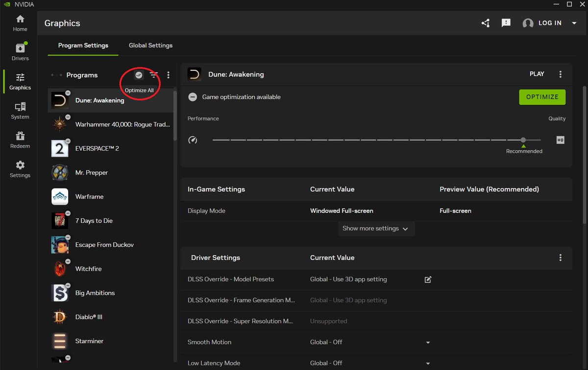Open Settings from the sidebar

pos(20,169)
